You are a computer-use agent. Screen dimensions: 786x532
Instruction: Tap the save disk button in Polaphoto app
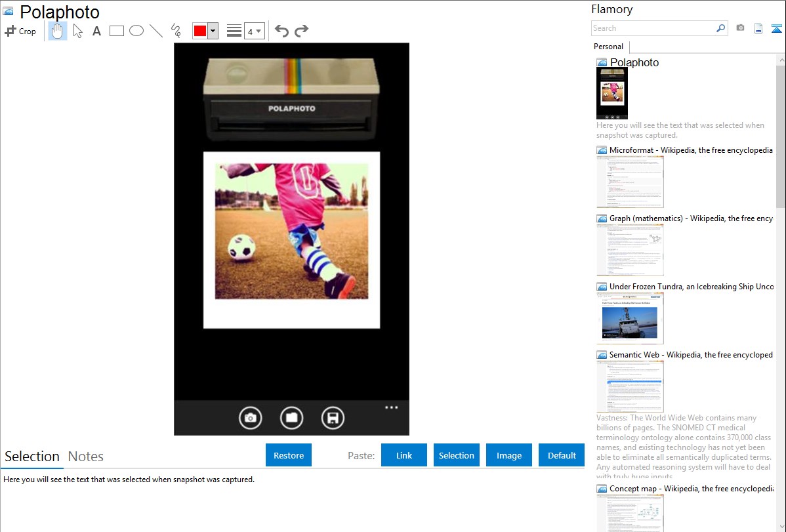tap(333, 418)
